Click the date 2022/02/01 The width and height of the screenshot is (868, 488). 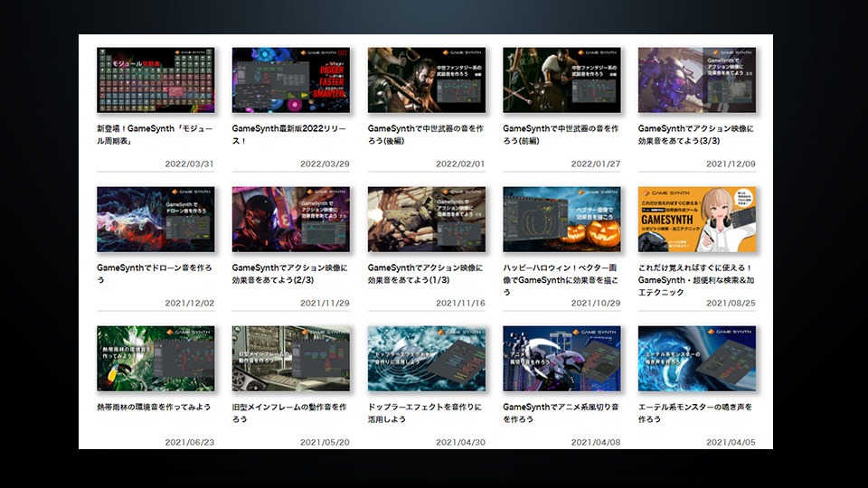click(x=460, y=164)
